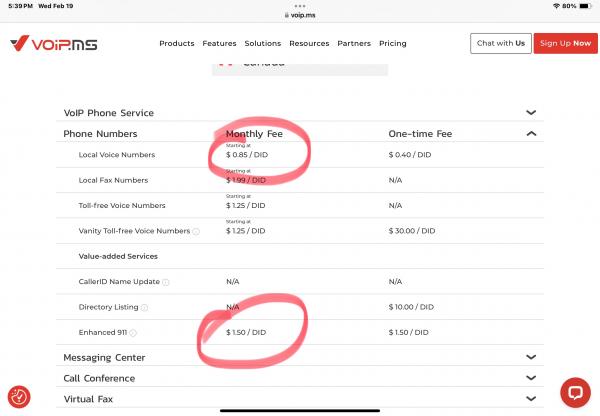The height and width of the screenshot is (416, 600).
Task: Expand the Virtual Fax section
Action: (x=531, y=398)
